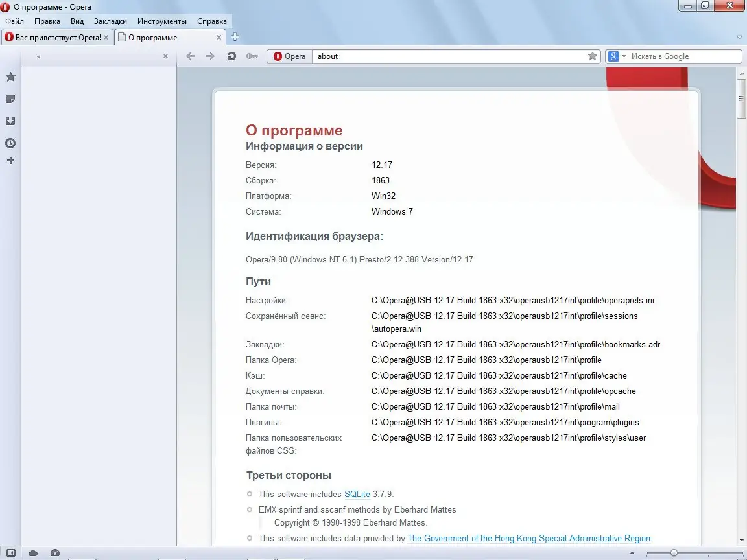
Task: Toggle Opera Turbo speedometer icon
Action: (54, 553)
